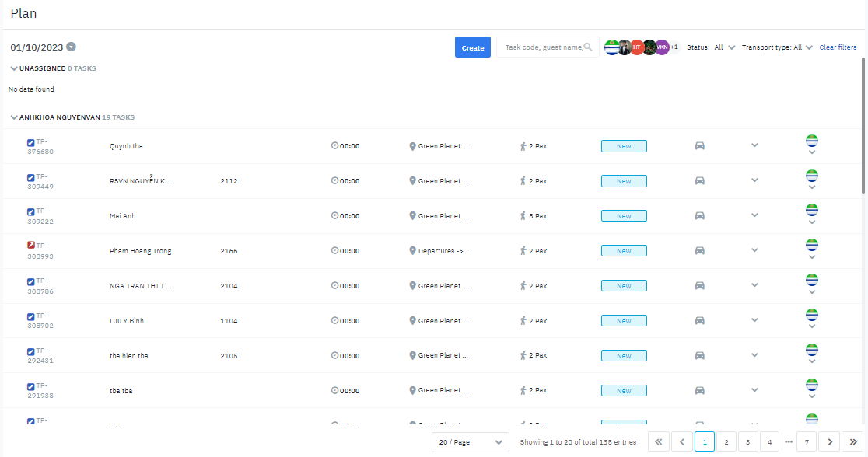The image size is (868, 457).
Task: Click the search magnifier icon
Action: coord(588,47)
